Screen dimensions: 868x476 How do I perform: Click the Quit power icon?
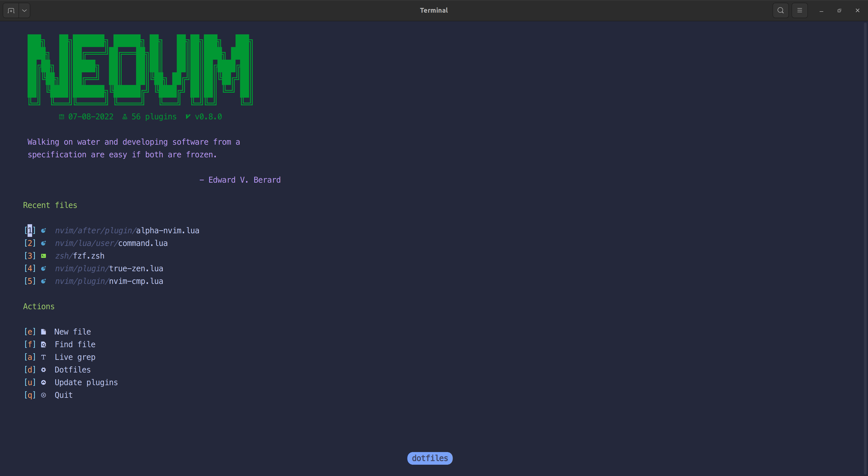44,395
